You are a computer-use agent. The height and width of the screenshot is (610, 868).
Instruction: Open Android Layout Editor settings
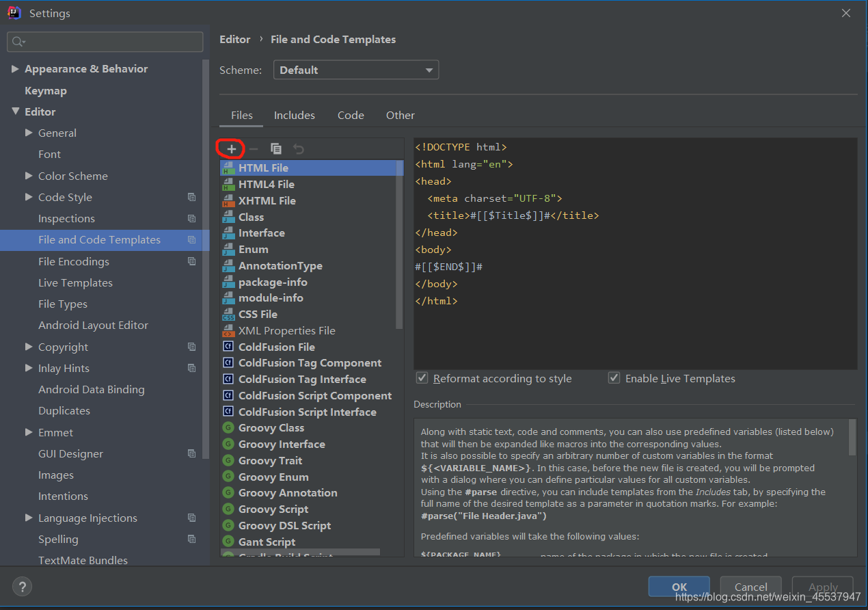[x=93, y=326]
